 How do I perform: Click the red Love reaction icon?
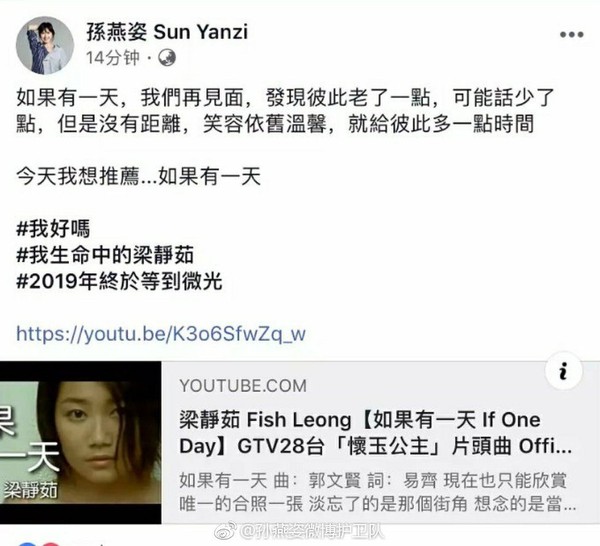coord(51,544)
